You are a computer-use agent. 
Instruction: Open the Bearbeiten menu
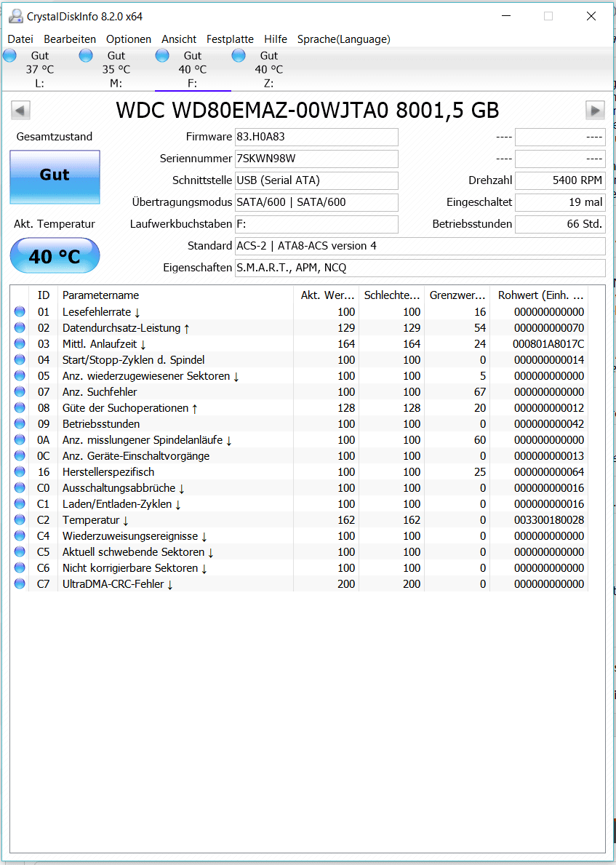click(x=70, y=39)
